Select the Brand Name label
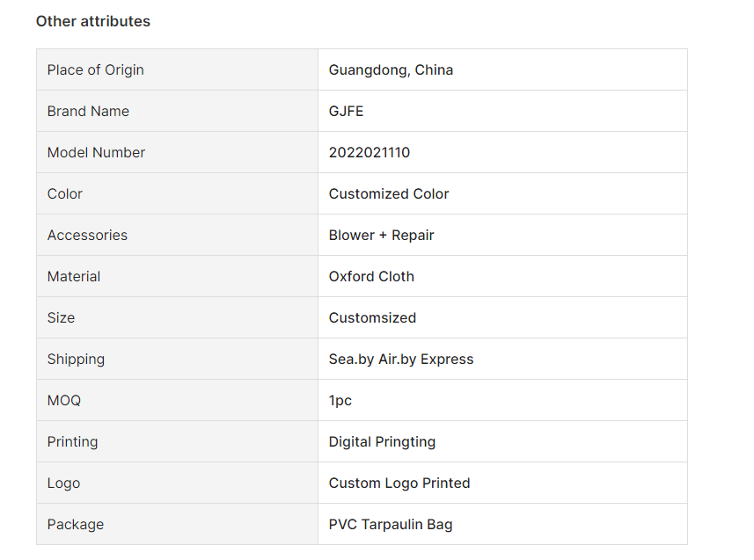Viewport: 754px width, 560px height. [x=88, y=111]
